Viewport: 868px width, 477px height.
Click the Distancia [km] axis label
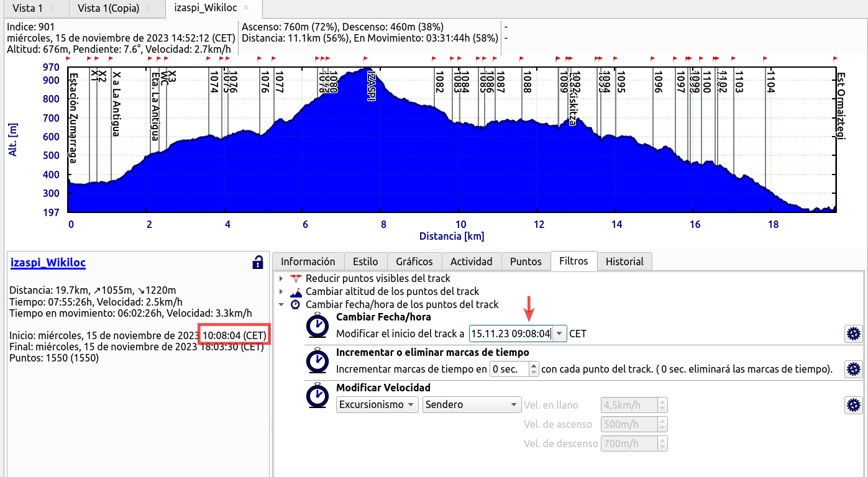point(451,236)
